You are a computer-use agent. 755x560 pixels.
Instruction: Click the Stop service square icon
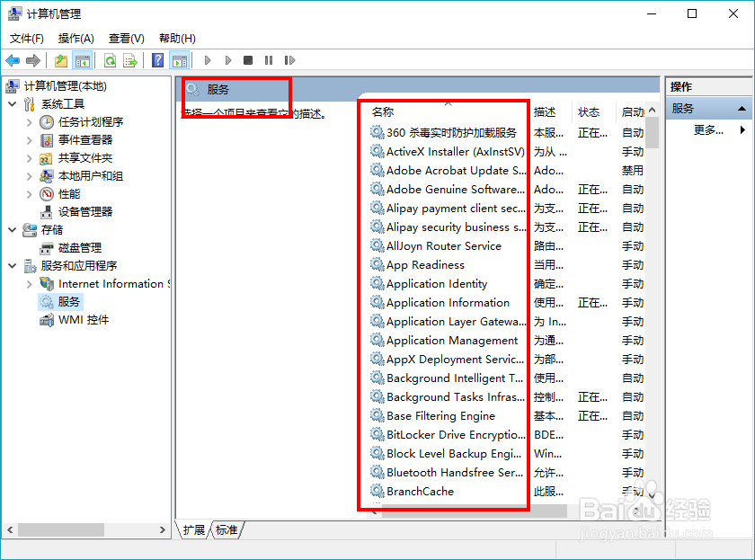pyautogui.click(x=248, y=60)
